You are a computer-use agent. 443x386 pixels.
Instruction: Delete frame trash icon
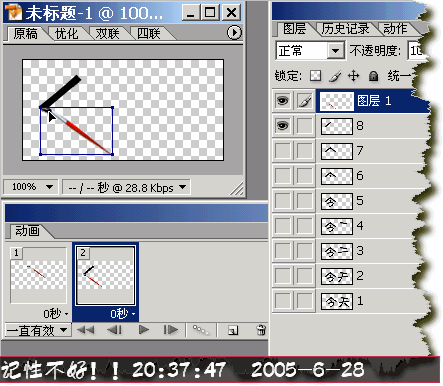pyautogui.click(x=261, y=330)
